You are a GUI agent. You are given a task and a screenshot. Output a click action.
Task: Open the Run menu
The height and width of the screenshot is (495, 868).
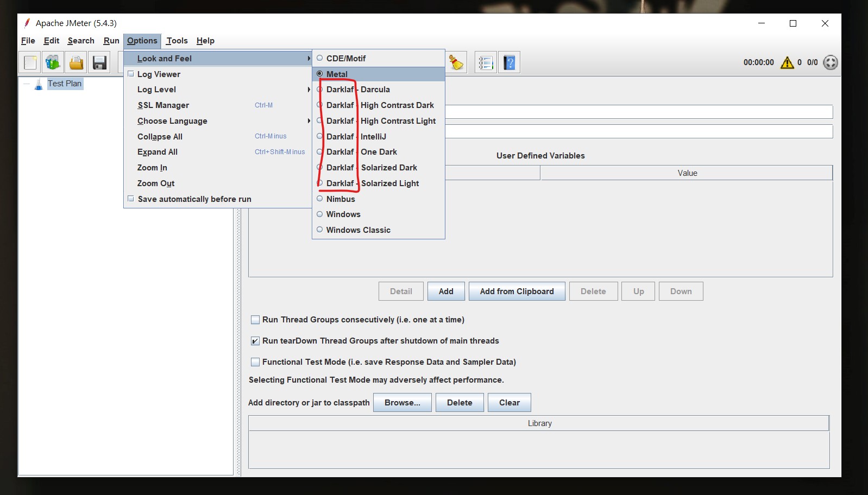click(x=111, y=41)
